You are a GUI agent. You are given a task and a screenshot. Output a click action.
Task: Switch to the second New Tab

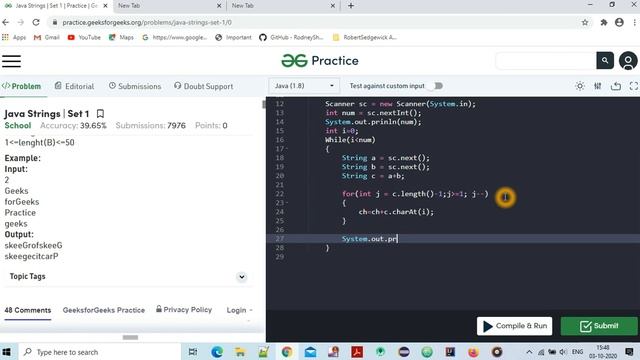169,6
